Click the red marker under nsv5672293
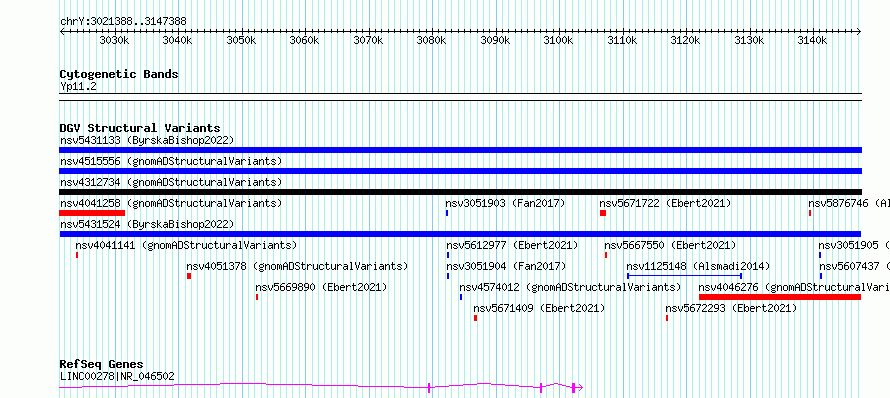890x398 pixels. 667,318
